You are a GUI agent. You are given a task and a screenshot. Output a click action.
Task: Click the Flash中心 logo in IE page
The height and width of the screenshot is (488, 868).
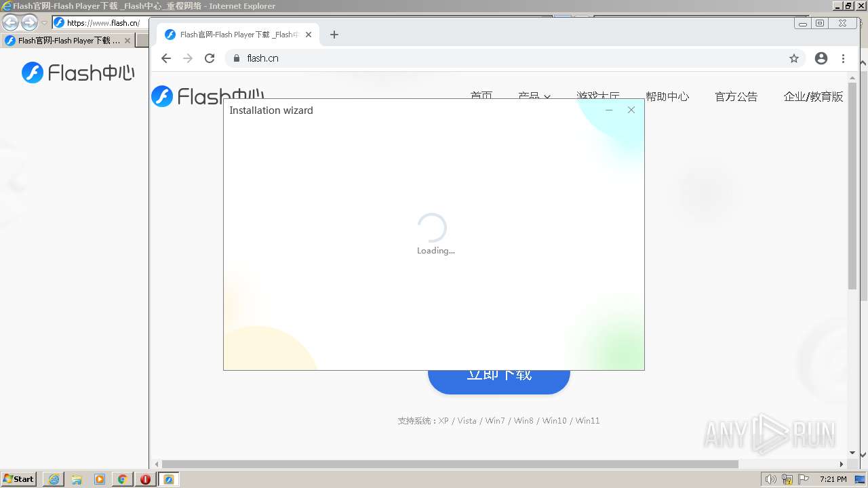coord(78,73)
